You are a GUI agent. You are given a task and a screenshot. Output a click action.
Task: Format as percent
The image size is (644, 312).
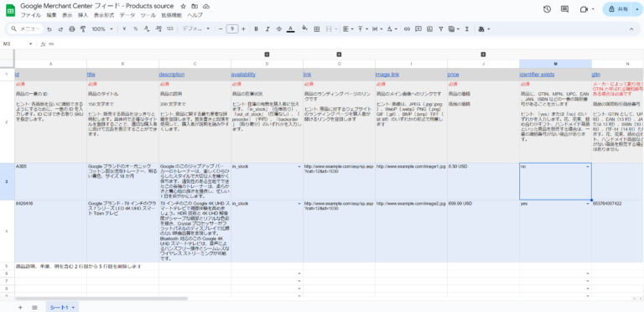click(136, 29)
